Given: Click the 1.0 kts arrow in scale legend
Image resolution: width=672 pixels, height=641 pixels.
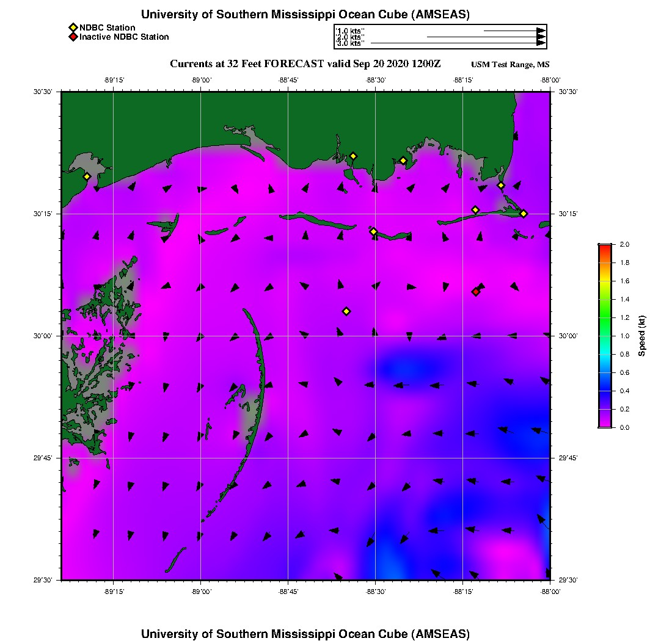Looking at the screenshot, I should click(513, 31).
